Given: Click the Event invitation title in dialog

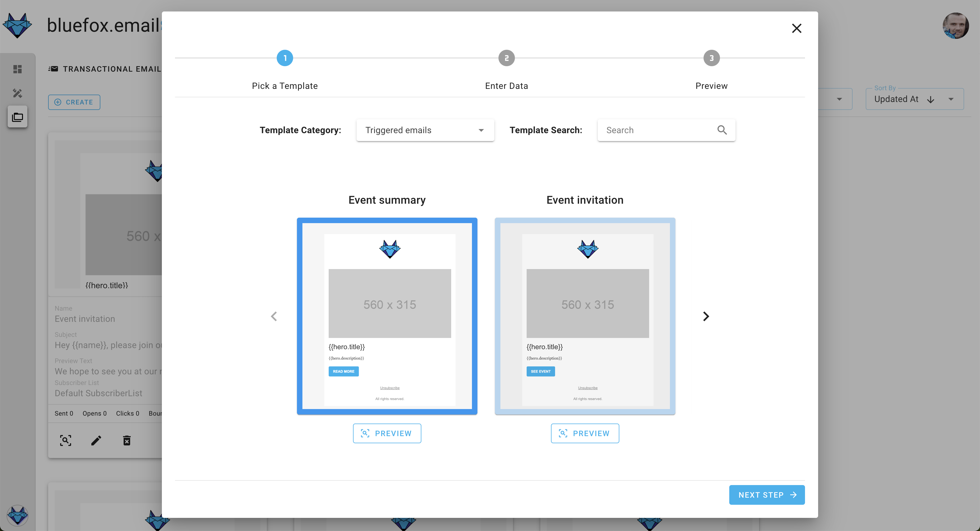Looking at the screenshot, I should pyautogui.click(x=585, y=200).
